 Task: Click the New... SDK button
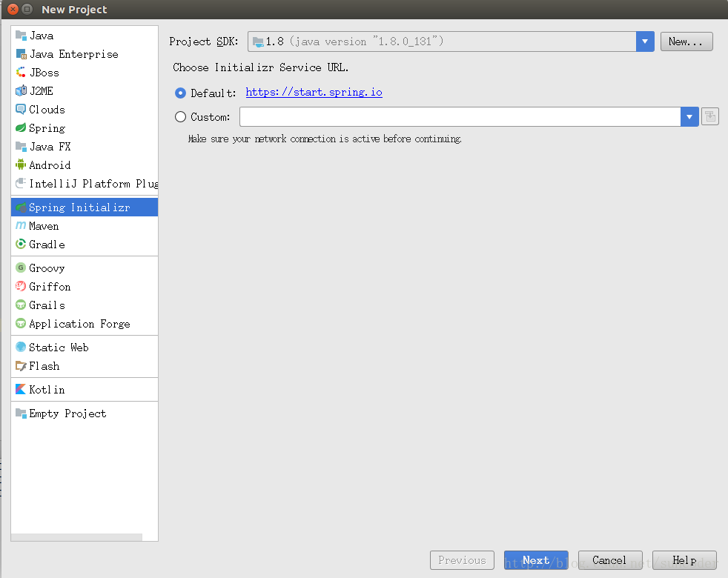[686, 41]
